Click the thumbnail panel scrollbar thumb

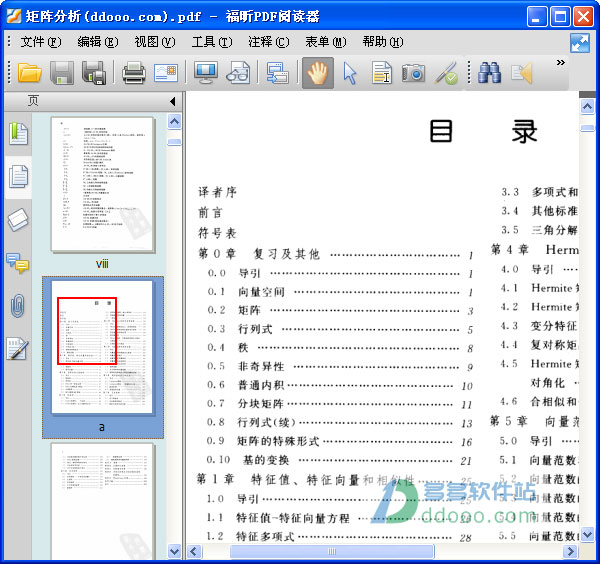tap(174, 142)
